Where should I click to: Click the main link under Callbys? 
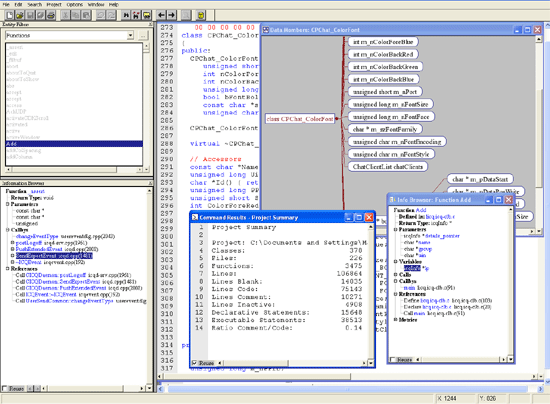tap(409, 288)
